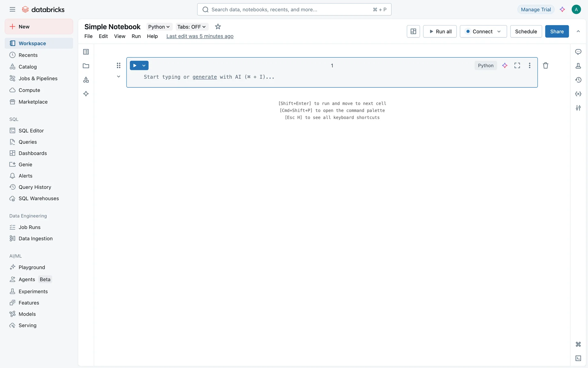Delete the cell with the trash icon
588x368 pixels.
click(x=545, y=65)
